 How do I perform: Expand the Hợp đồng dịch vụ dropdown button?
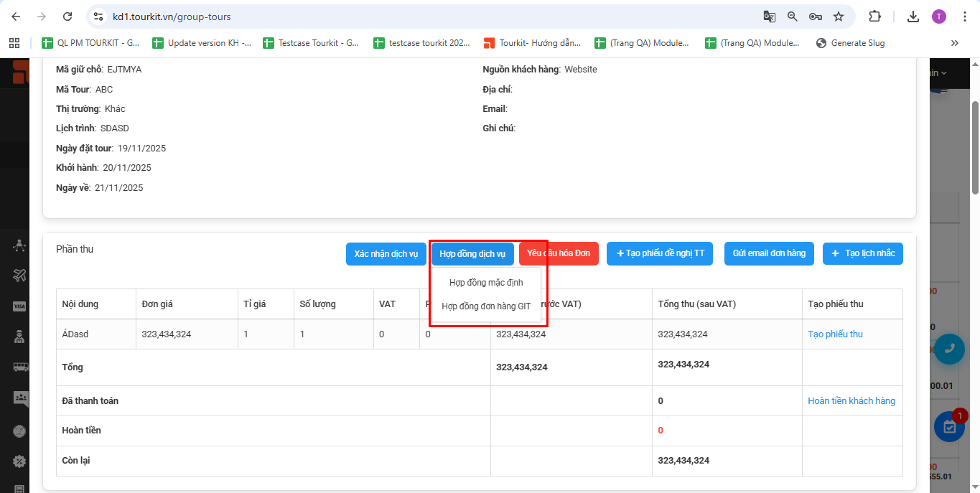(x=472, y=254)
